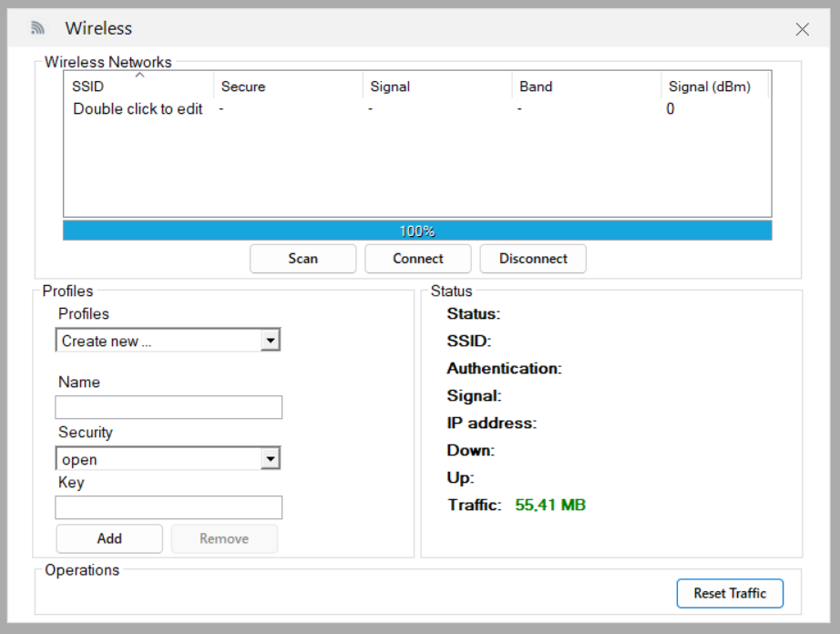
Task: Click the wireless signal icon in title bar
Action: tap(37, 28)
